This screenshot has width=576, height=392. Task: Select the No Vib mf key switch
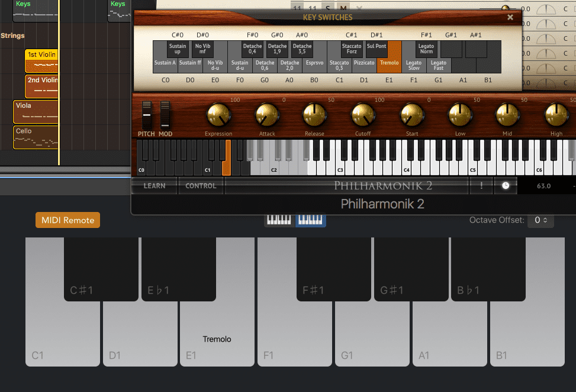(x=203, y=49)
